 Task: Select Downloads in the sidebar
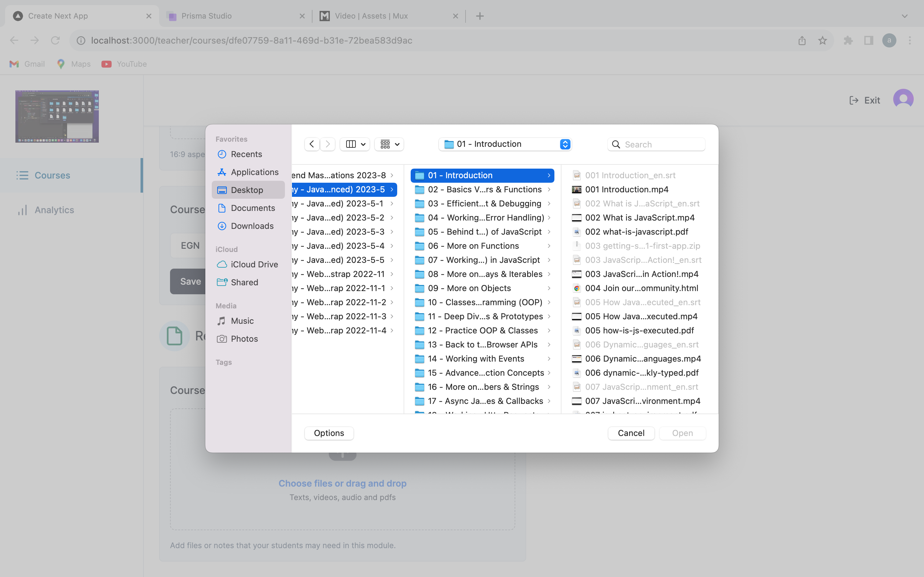[252, 226]
